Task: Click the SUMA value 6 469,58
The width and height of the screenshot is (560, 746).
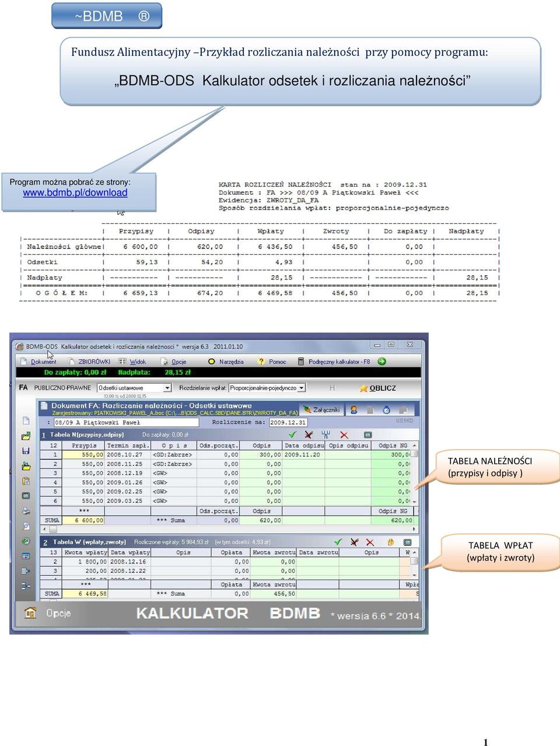Action: point(85,594)
